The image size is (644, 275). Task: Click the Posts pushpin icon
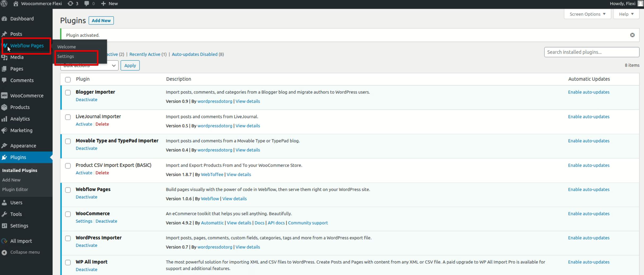pos(4,34)
